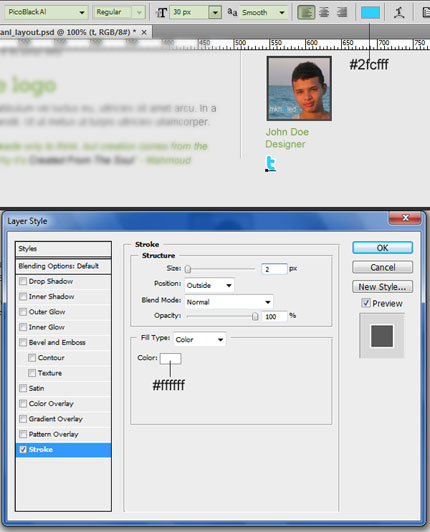The width and height of the screenshot is (430, 532).
Task: Enable the Bevel and Emboss checkbox
Action: (x=23, y=342)
